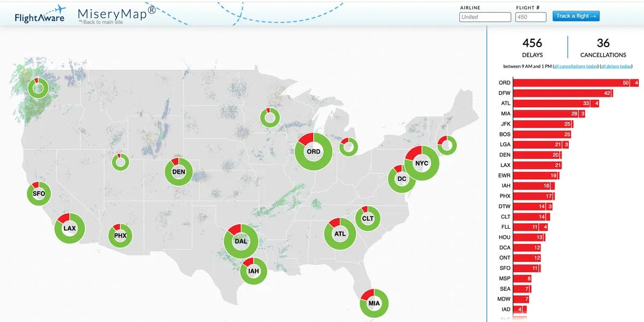Screen dimensions: 644x322
Task: Open the LAX airport donut chart
Action: click(69, 228)
